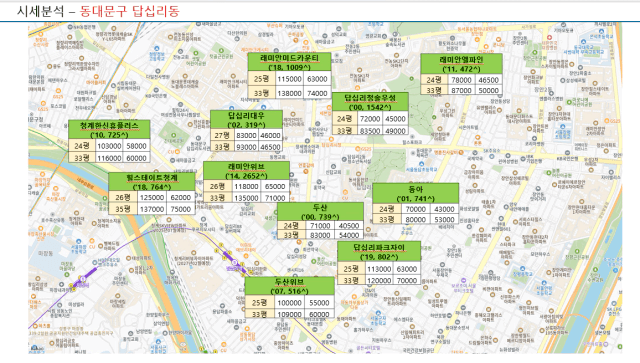
Task: Click 62000 in the 힐스테이트청계 table
Action: click(181, 197)
